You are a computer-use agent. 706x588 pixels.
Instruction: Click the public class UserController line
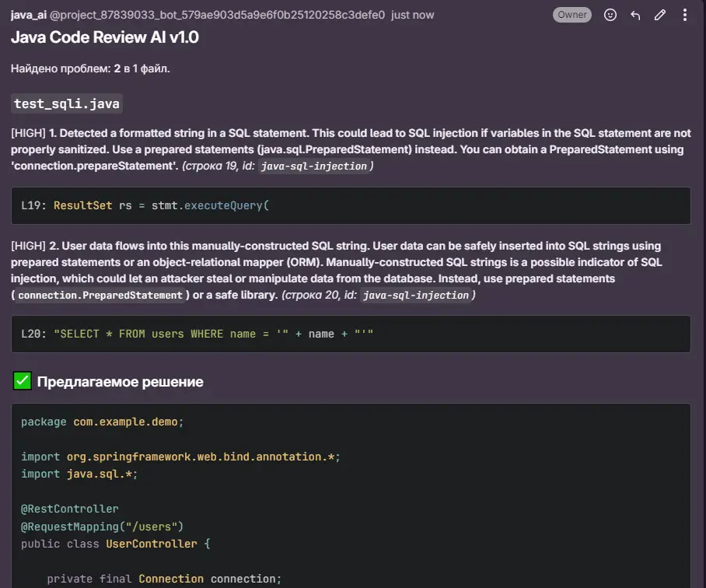115,544
